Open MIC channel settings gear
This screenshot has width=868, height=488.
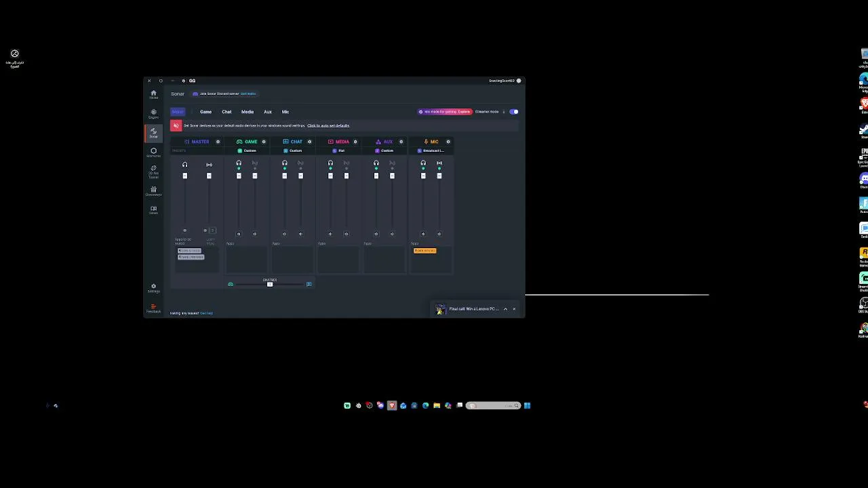(448, 142)
